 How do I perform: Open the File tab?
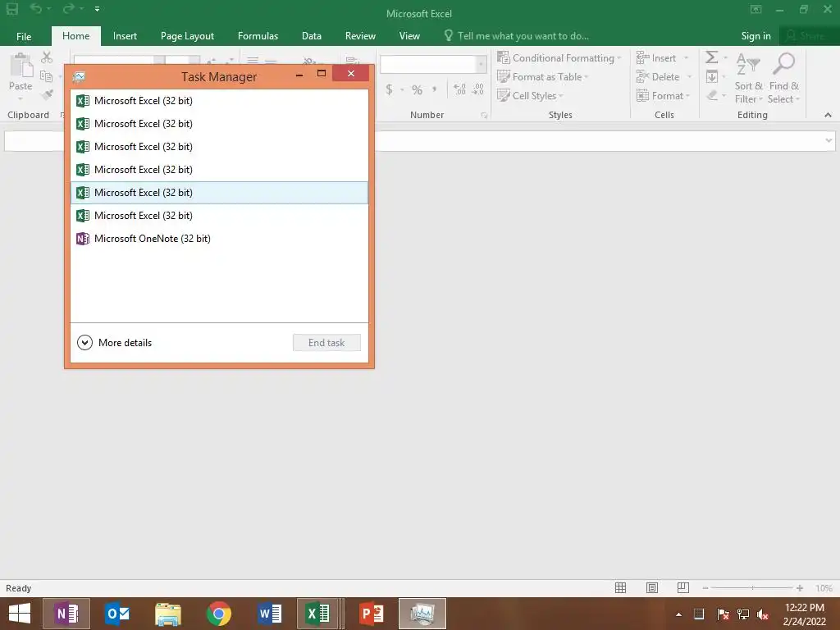click(24, 36)
